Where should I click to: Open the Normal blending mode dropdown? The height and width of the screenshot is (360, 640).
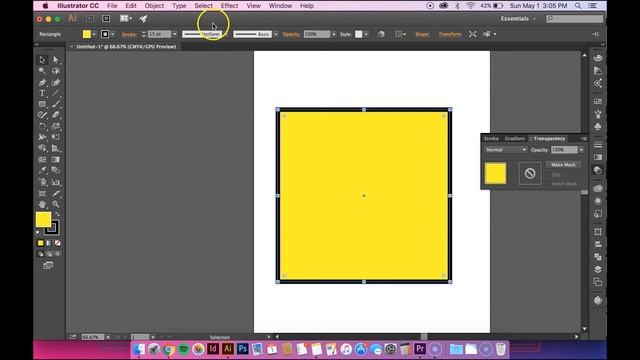(505, 150)
